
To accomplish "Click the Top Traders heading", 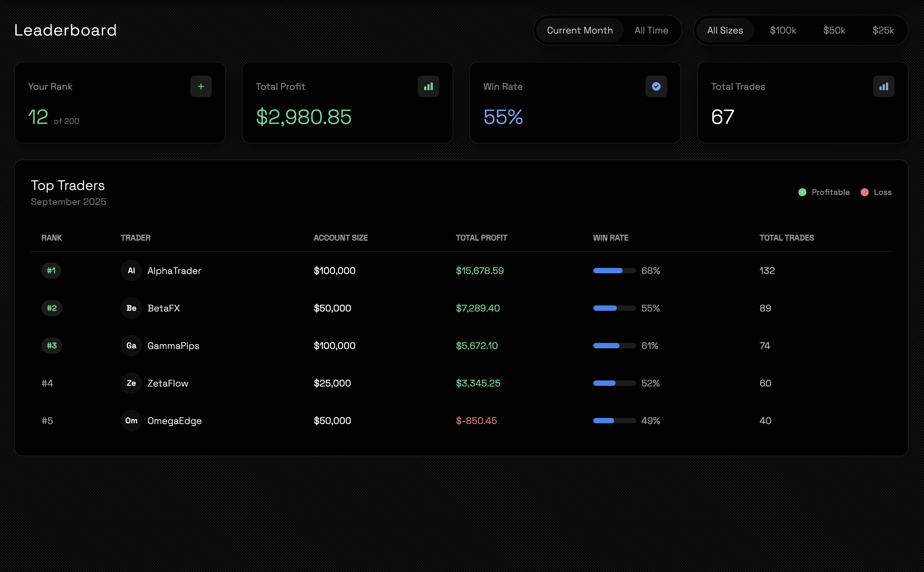I will coord(68,186).
